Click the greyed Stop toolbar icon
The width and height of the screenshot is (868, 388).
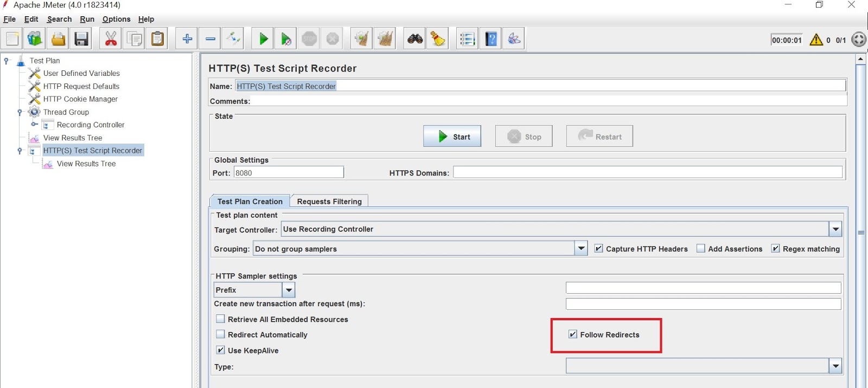(309, 39)
